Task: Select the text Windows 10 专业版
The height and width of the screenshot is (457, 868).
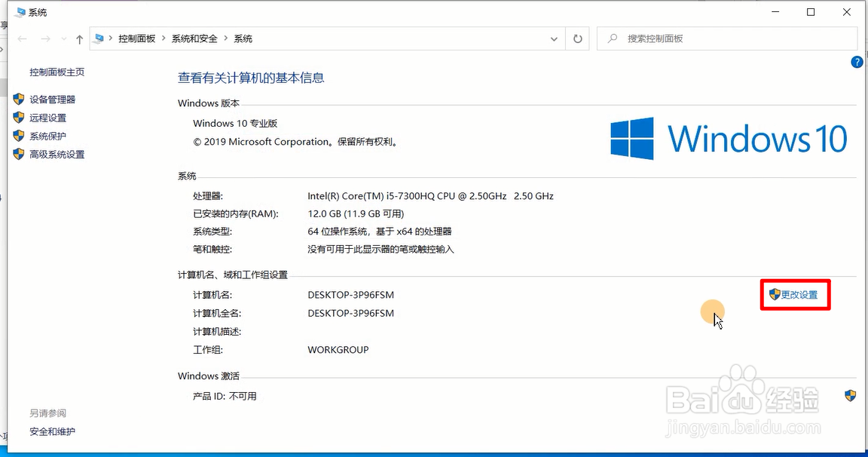Action: pyautogui.click(x=235, y=124)
